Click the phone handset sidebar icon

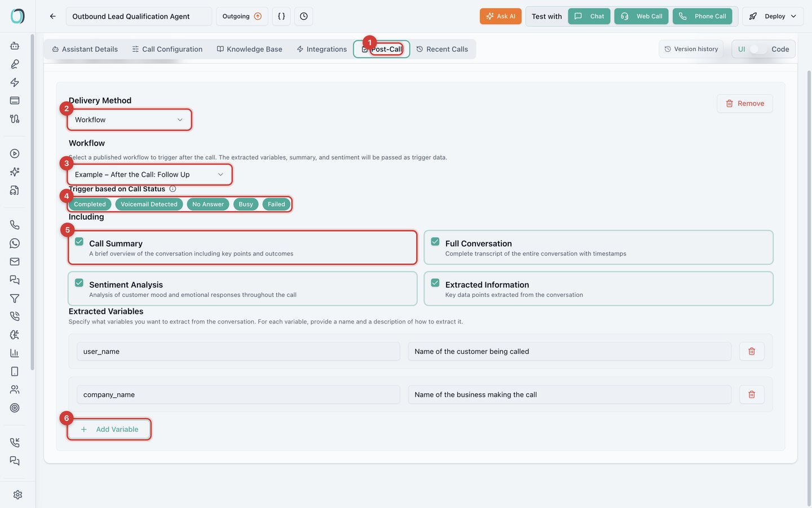click(x=15, y=225)
